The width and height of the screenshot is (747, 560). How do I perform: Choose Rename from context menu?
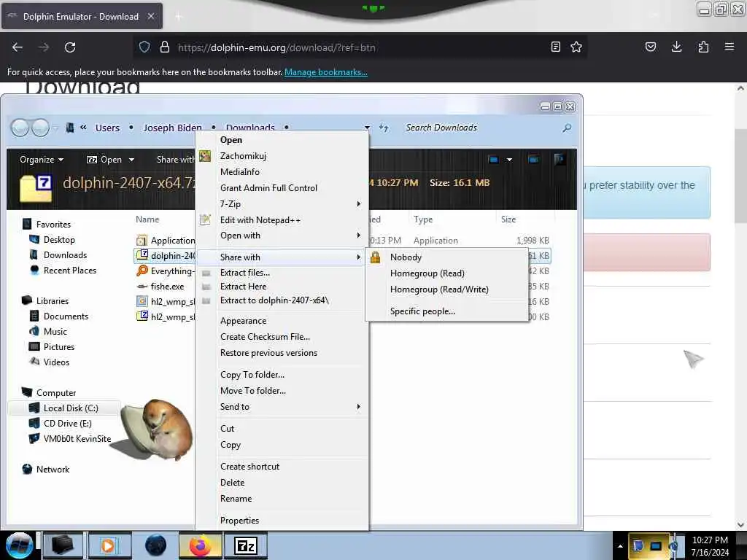pyautogui.click(x=282, y=499)
